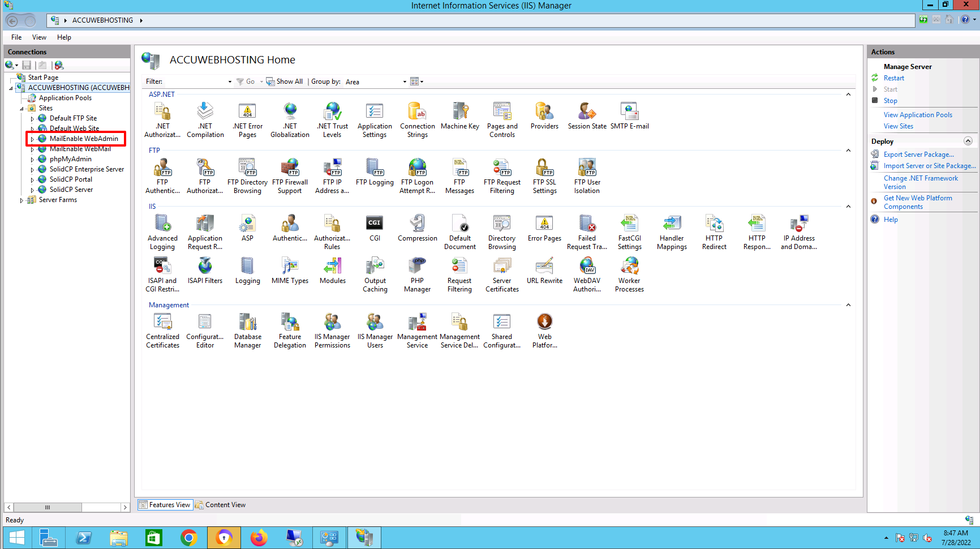
Task: Expand the SolidCP Portal site node
Action: tap(32, 180)
